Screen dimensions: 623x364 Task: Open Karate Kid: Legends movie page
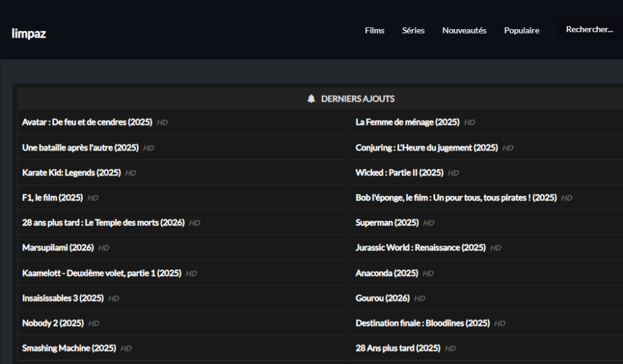[x=71, y=173]
